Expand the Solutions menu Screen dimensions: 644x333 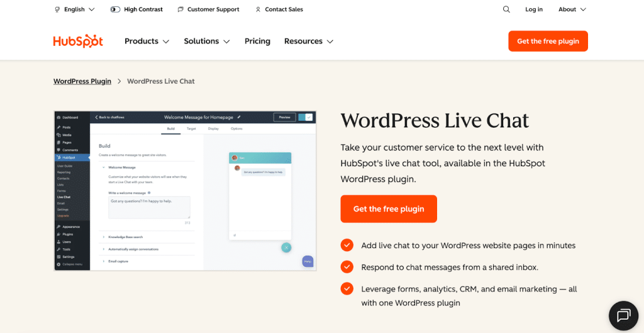coord(207,41)
